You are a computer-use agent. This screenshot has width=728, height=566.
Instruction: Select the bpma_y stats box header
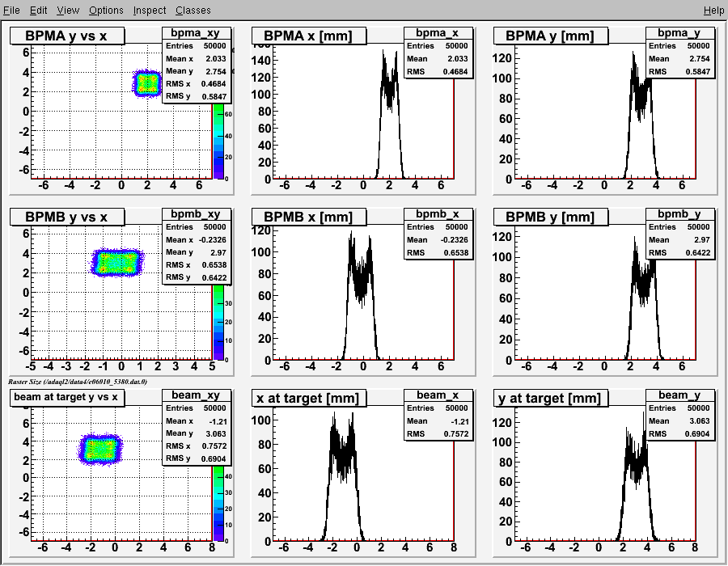(679, 33)
